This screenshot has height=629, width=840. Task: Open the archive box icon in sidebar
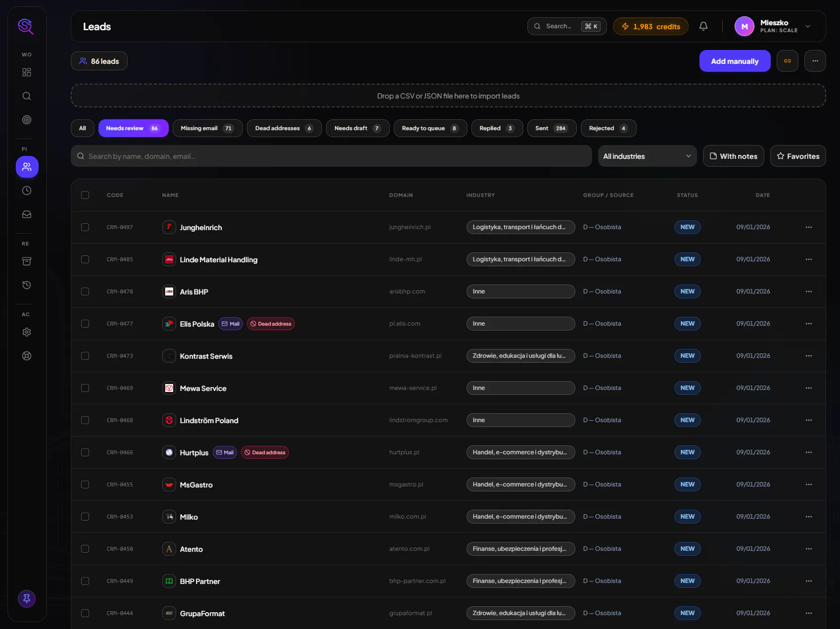coord(27,261)
